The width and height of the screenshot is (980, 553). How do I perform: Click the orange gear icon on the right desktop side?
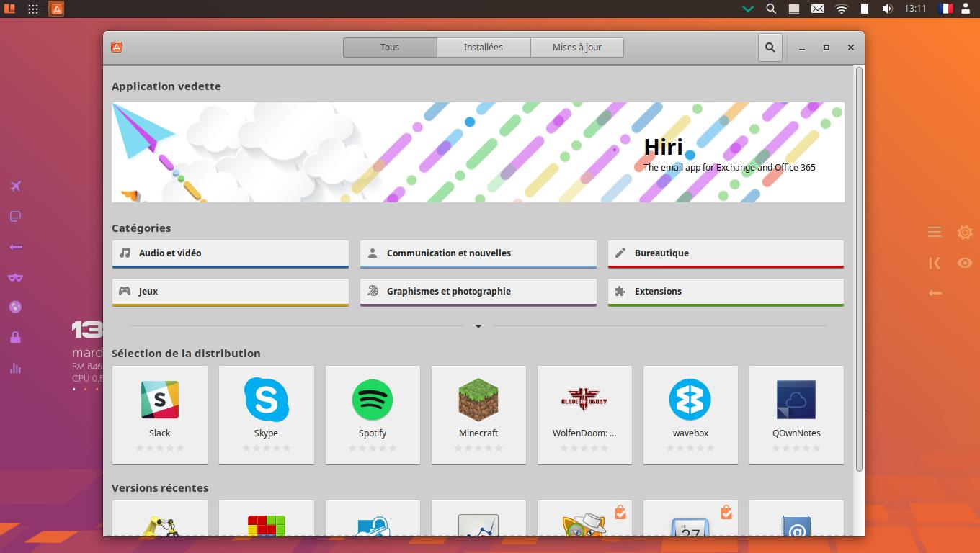(965, 233)
